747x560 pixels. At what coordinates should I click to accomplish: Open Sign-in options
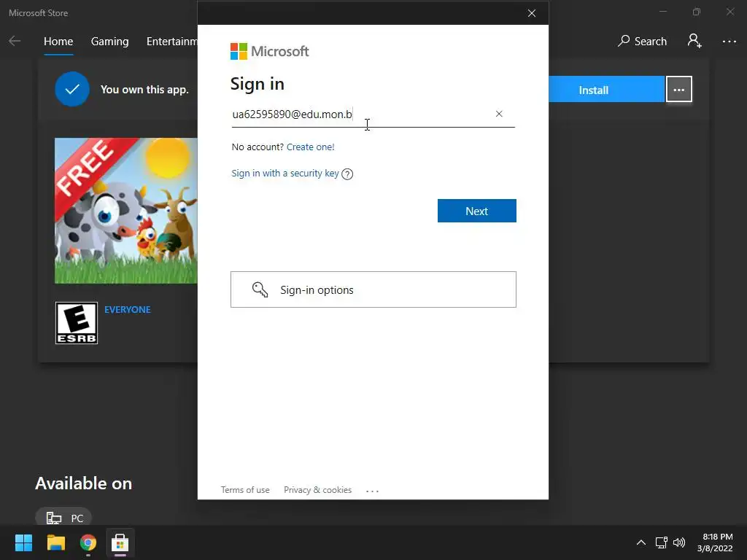[x=373, y=289]
